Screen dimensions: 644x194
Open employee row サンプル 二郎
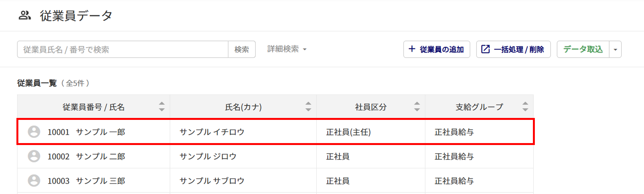tap(276, 156)
